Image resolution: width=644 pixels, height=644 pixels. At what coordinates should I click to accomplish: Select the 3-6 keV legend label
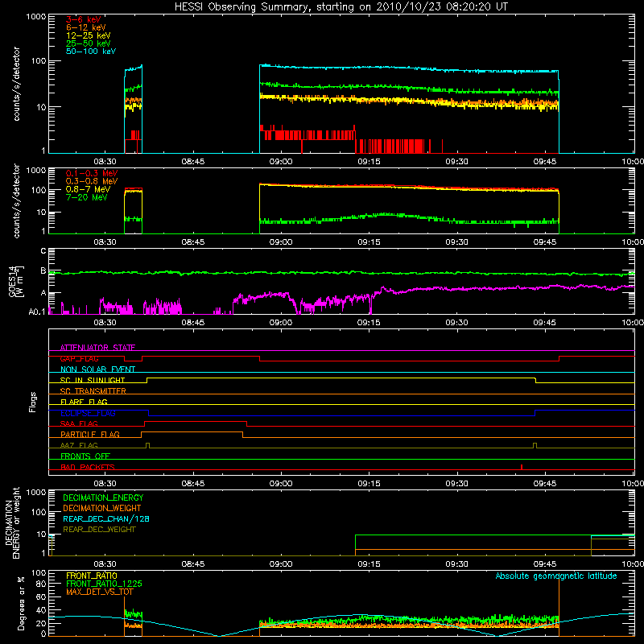(84, 19)
